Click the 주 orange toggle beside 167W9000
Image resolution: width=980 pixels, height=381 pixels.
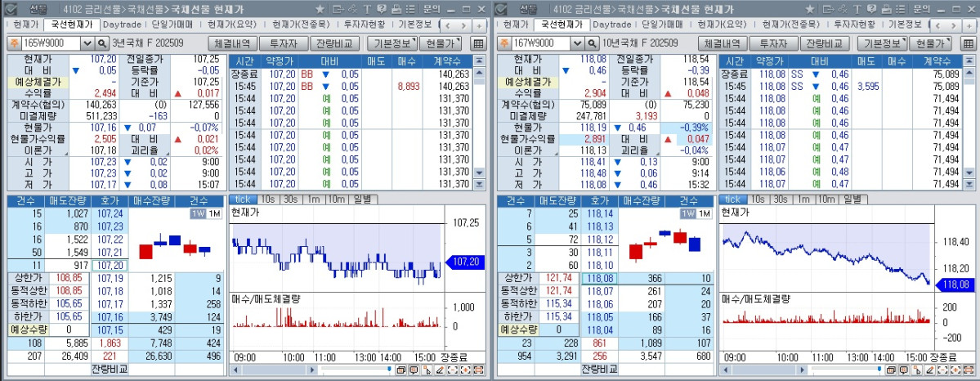(503, 44)
